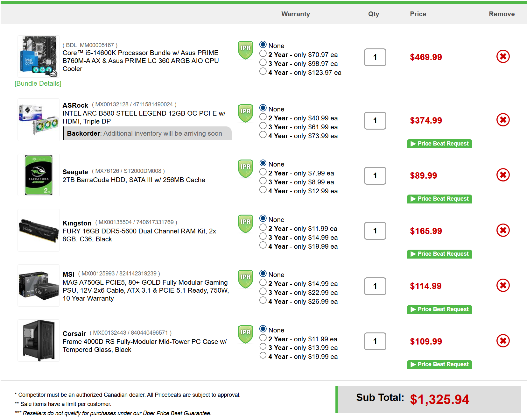Select 2 Year warranty at $40.99 for ASRock
This screenshot has width=527, height=420.
[x=263, y=117]
